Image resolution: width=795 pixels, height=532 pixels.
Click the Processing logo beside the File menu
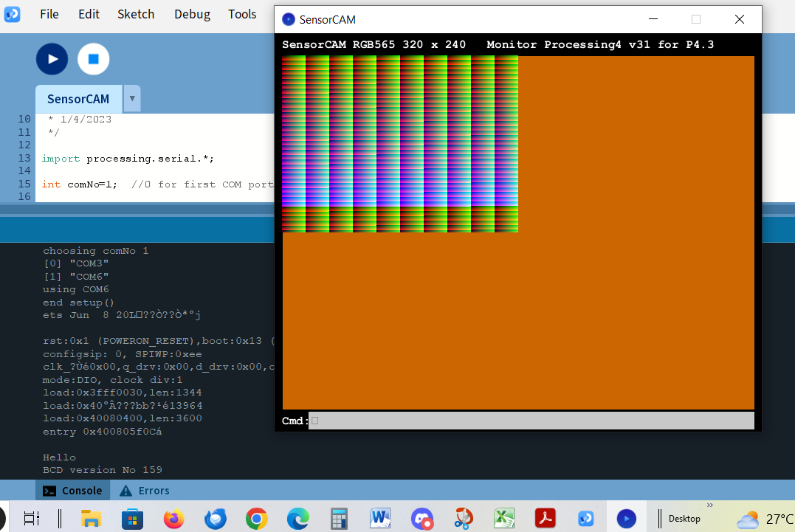[x=13, y=13]
